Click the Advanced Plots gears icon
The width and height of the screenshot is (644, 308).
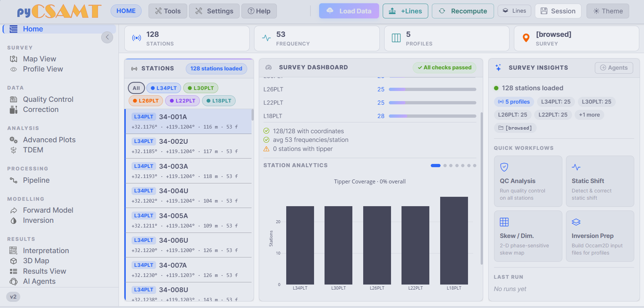click(x=13, y=140)
